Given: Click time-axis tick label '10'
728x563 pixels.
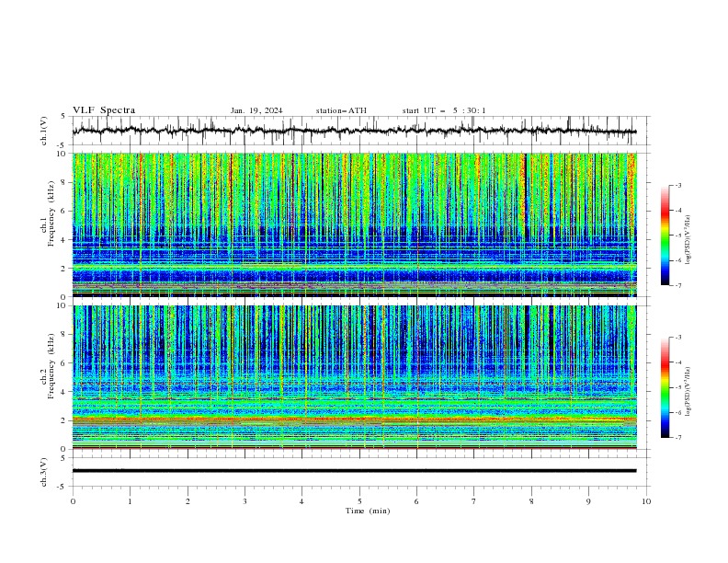Looking at the screenshot, I should [x=646, y=501].
